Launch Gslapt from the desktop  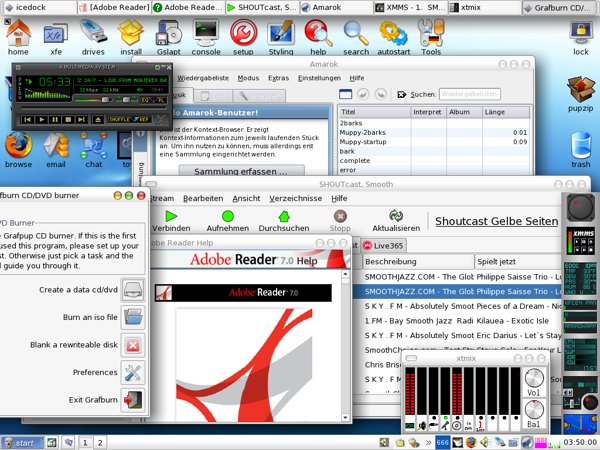coord(168,38)
